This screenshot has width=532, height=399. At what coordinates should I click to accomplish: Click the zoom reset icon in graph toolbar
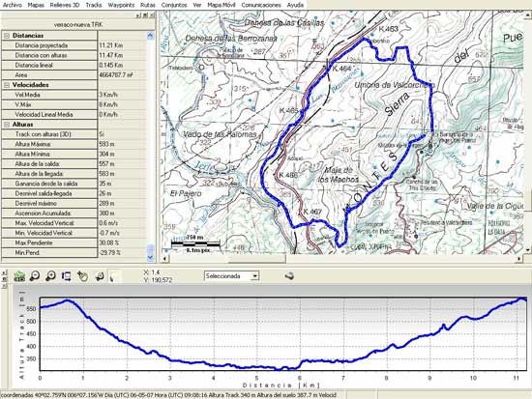click(x=99, y=276)
